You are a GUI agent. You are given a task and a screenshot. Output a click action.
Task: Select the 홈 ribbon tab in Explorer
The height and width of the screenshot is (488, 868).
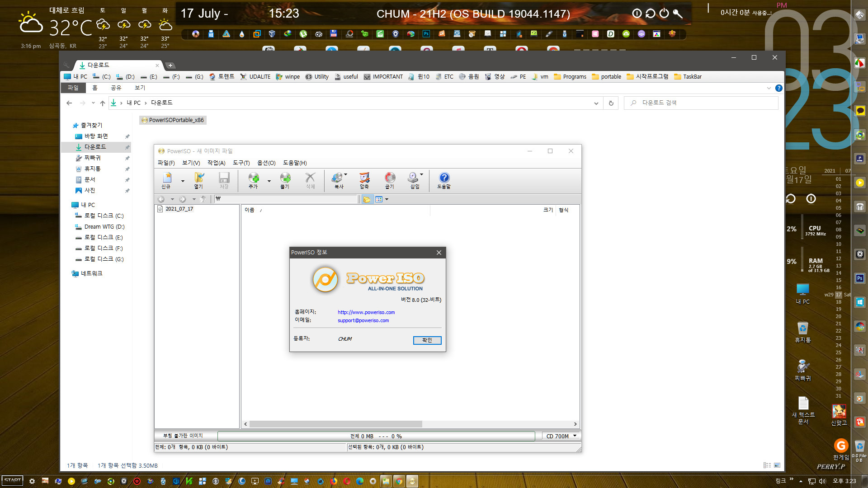(95, 88)
